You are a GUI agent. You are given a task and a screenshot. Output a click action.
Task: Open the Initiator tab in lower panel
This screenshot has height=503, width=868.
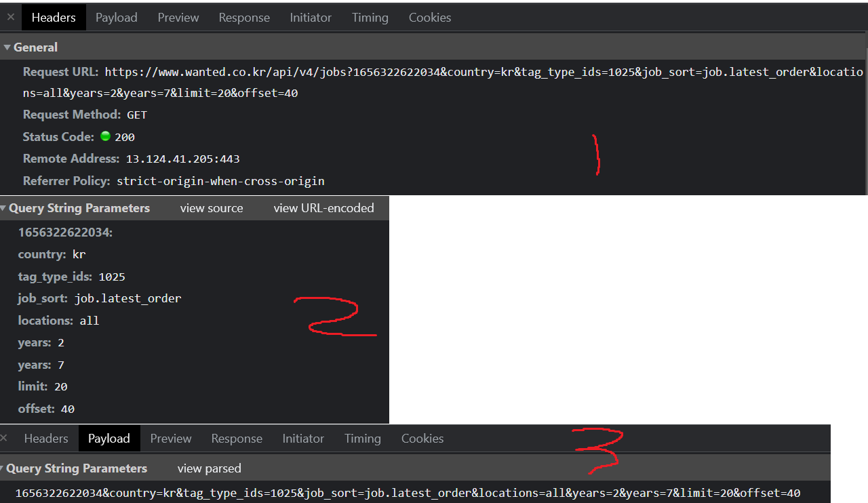tap(303, 439)
